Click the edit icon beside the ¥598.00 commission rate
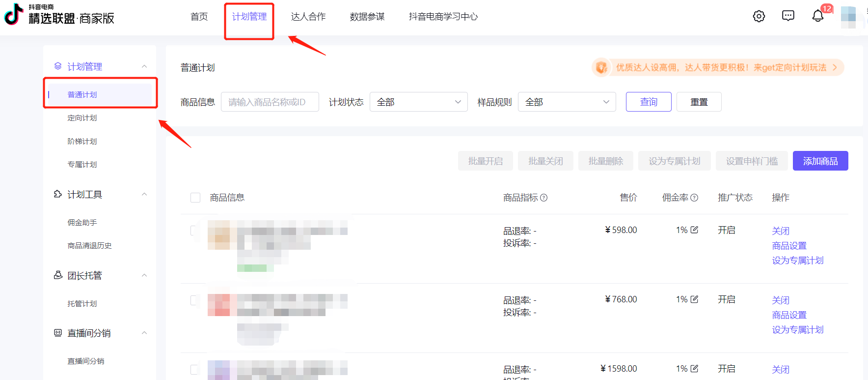Screen dimensions: 868x380 tap(694, 230)
